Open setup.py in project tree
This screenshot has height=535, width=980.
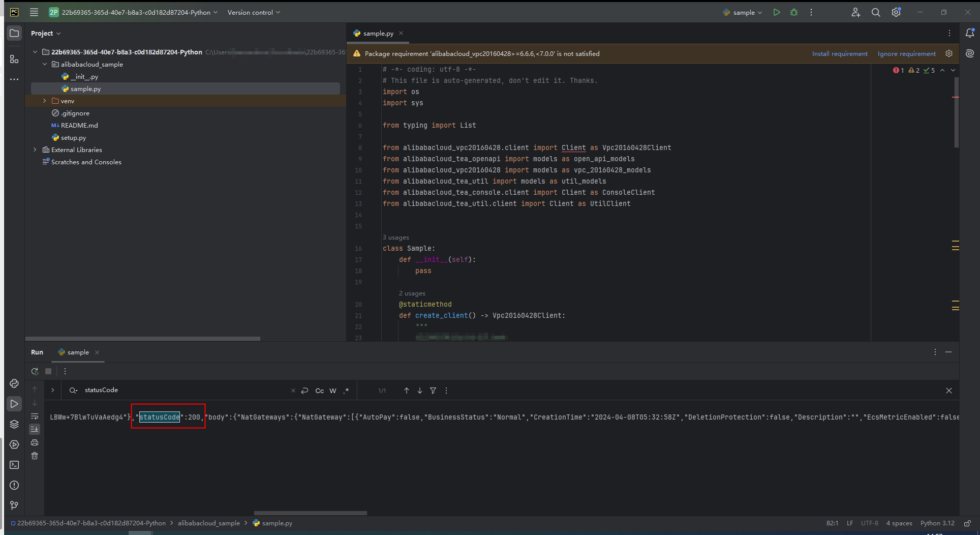pos(69,137)
